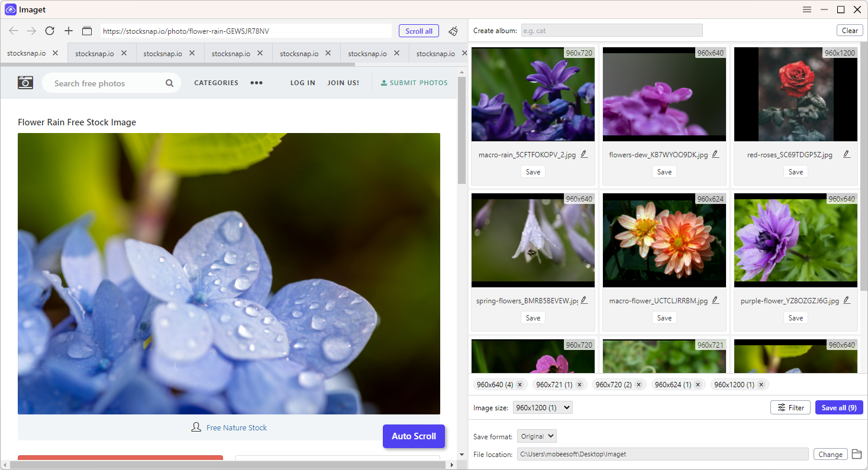This screenshot has height=470, width=868.
Task: Open a new tab with plus icon
Action: (x=69, y=31)
